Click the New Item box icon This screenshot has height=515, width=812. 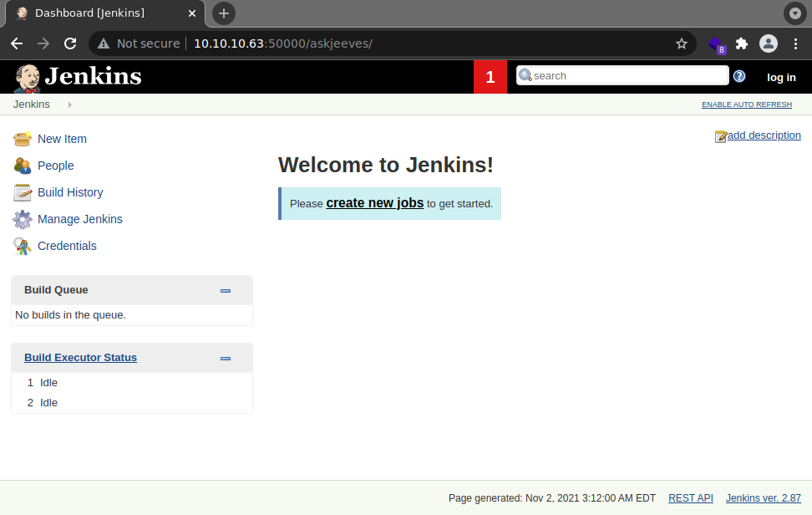coord(23,139)
